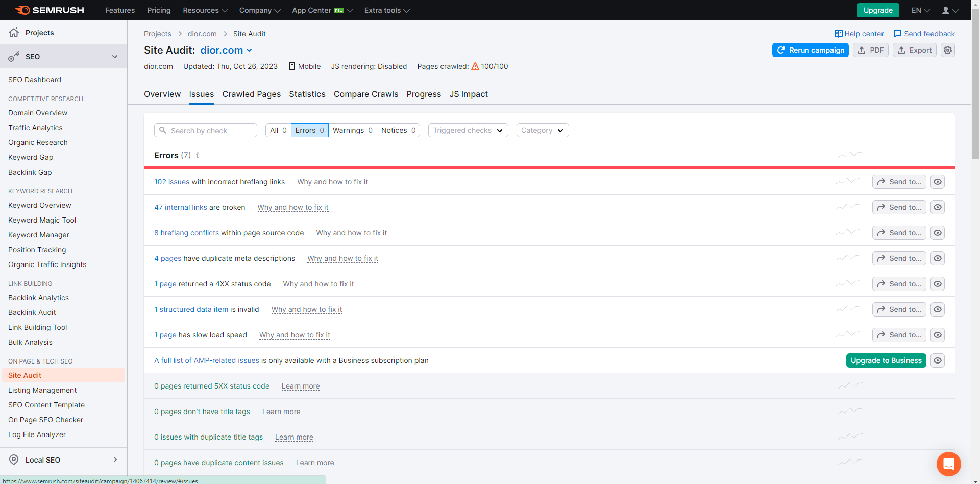Viewport: 980px width, 484px height.
Task: Click the Rerun campaign button
Action: click(x=811, y=50)
